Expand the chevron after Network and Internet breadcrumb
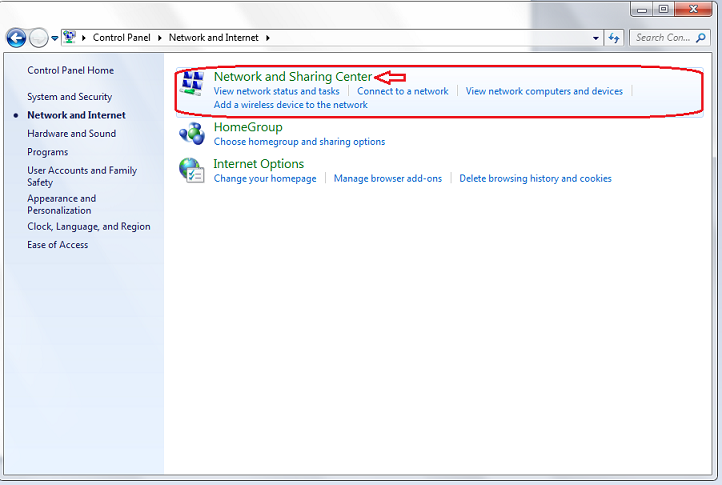The image size is (722, 485). [x=267, y=38]
